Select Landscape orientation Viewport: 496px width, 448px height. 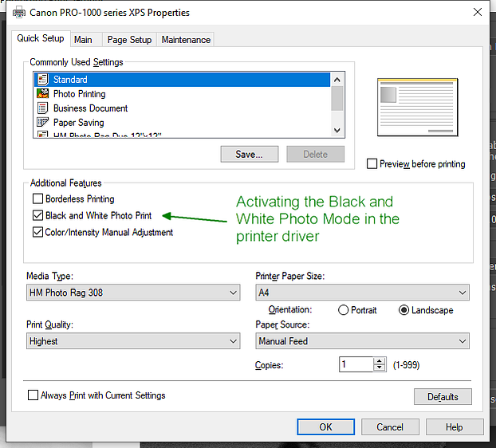404,310
